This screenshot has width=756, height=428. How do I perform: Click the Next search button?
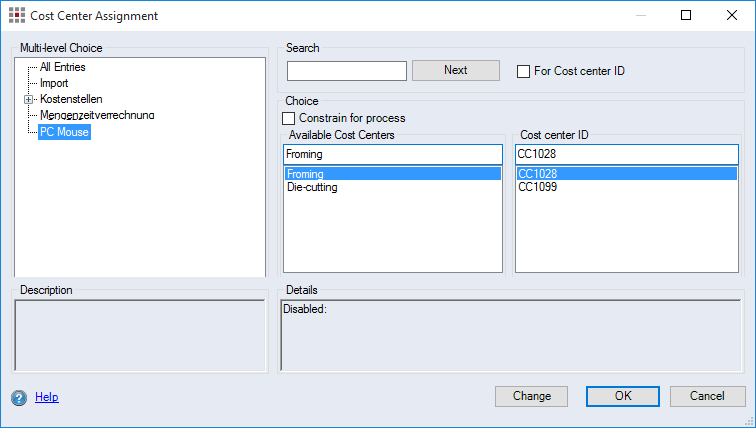[x=455, y=70]
